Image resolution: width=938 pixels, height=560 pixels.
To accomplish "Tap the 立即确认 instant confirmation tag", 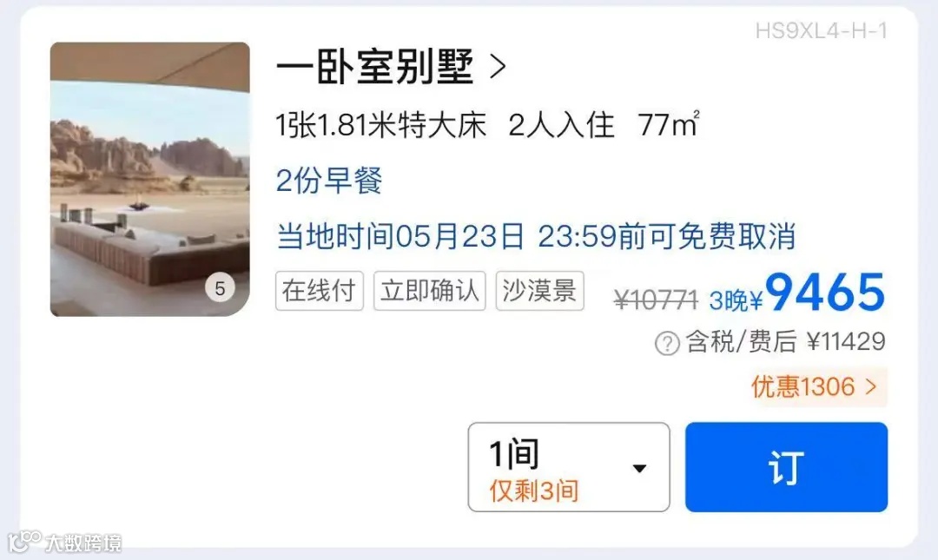I will (x=430, y=291).
